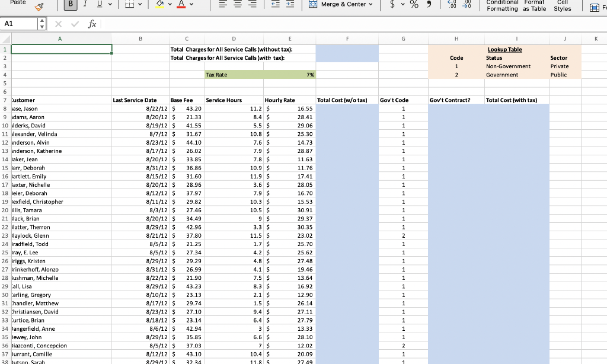Click 'Last Service Date' column heading
The height and width of the screenshot is (364, 607).
click(x=140, y=100)
